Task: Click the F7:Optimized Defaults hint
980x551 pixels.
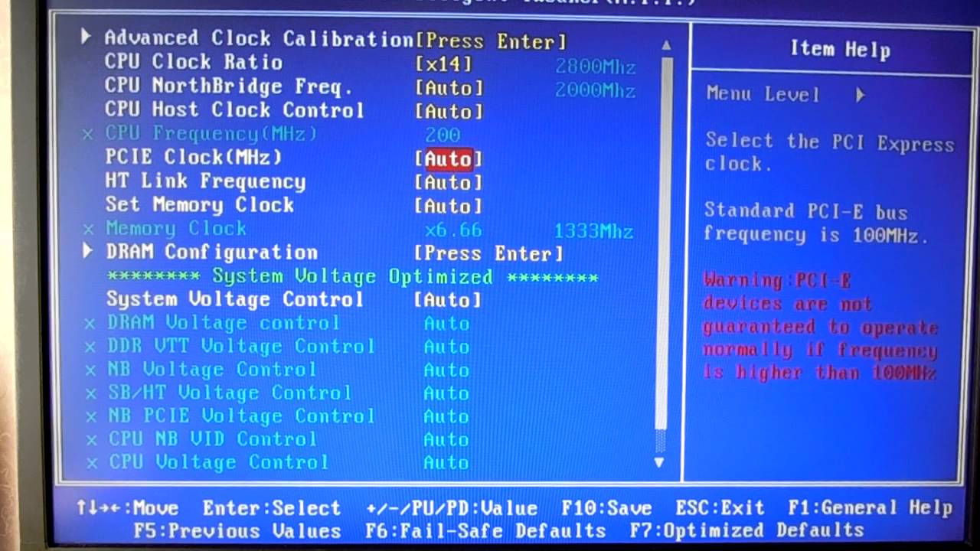Action: [746, 530]
